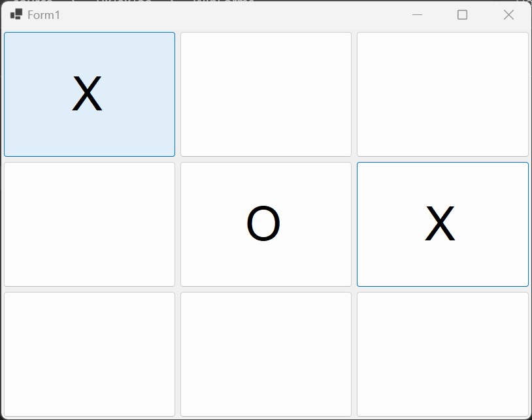The height and width of the screenshot is (420, 532).
Task: Click the empty title bar area
Action: pos(229,14)
